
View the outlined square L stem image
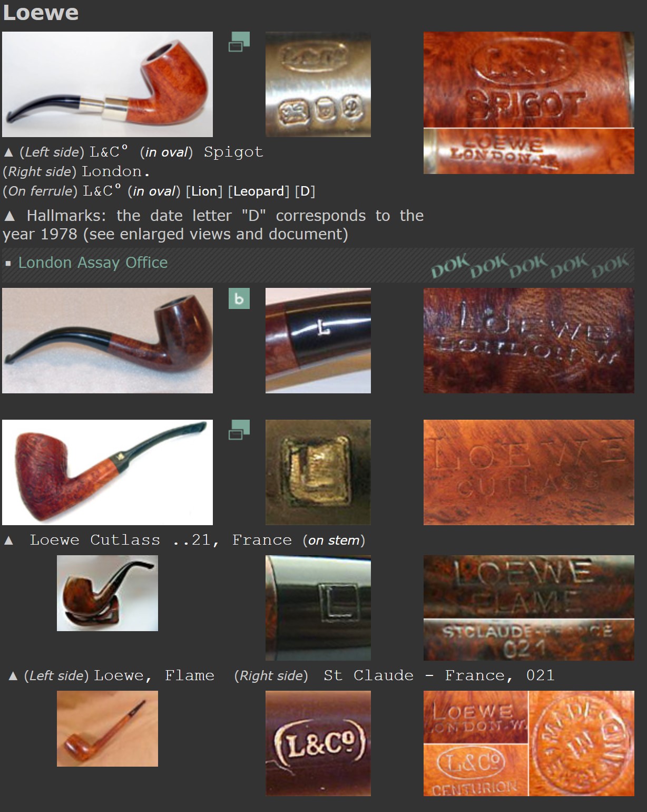pos(318,608)
